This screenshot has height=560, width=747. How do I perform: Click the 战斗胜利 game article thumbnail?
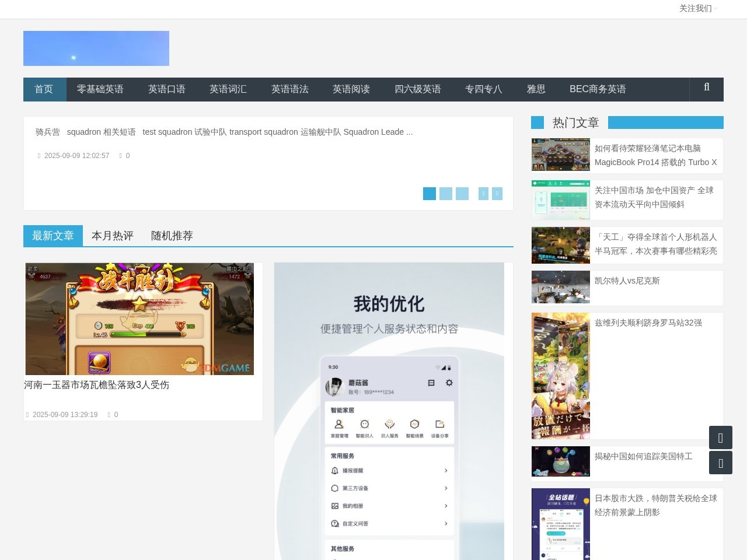click(139, 319)
